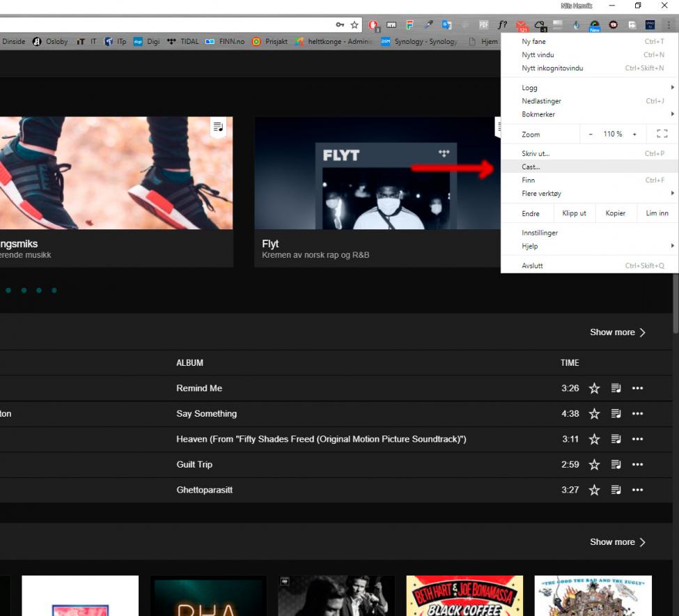Image resolution: width=679 pixels, height=616 pixels.
Task: Open the Ghettoparasitt album link
Action: tap(204, 490)
